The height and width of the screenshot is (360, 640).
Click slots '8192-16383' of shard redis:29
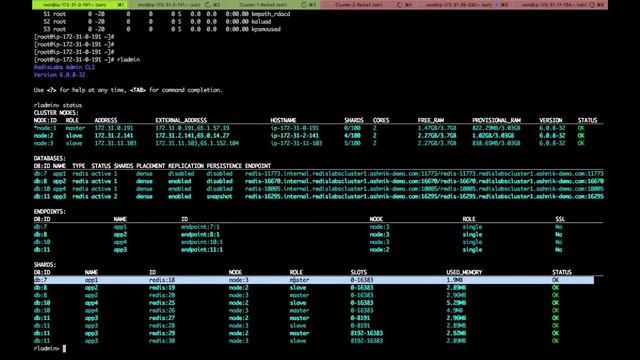tap(367, 333)
